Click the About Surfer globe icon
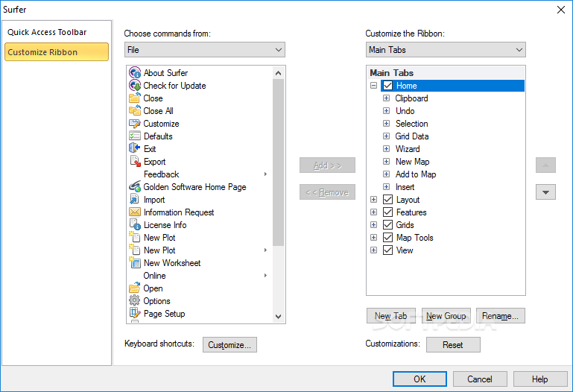Viewport: 573px width, 392px height. (x=135, y=73)
